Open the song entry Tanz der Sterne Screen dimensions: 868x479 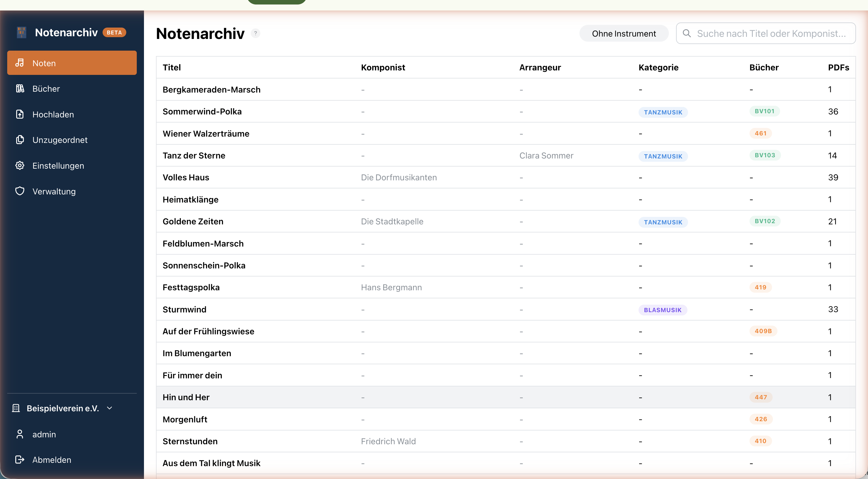coord(194,155)
